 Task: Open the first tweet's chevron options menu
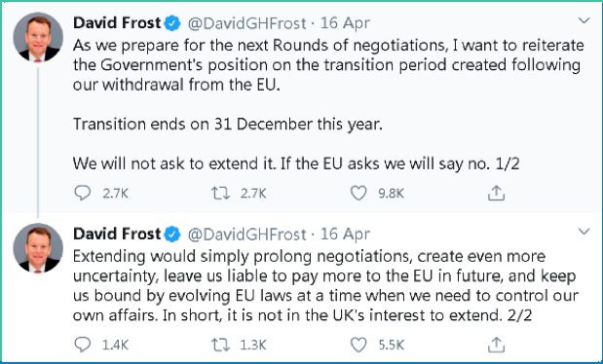coord(584,20)
